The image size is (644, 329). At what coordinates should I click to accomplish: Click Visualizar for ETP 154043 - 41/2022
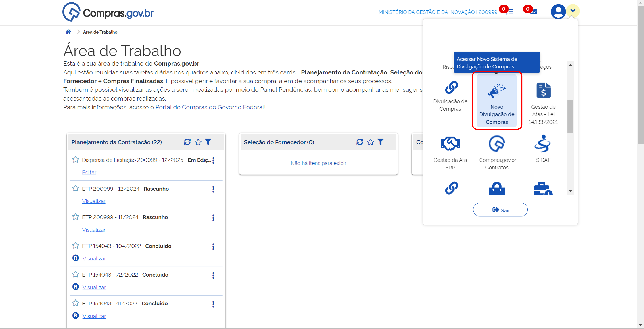pyautogui.click(x=94, y=316)
